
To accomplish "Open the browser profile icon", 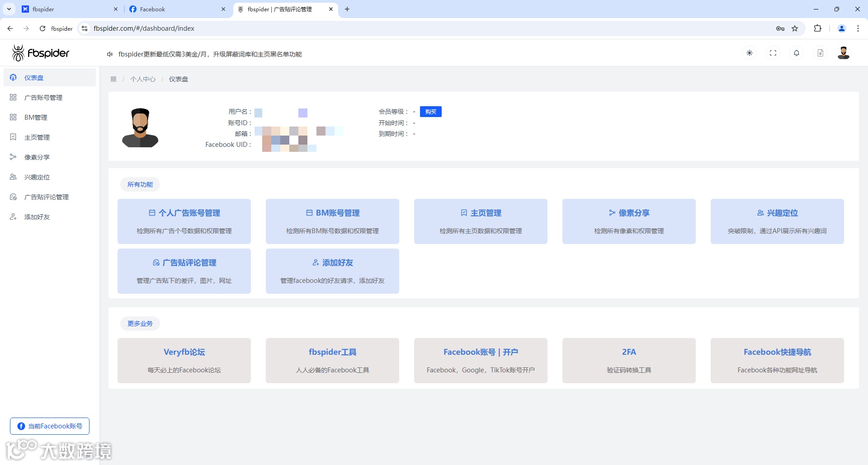I will 842,28.
